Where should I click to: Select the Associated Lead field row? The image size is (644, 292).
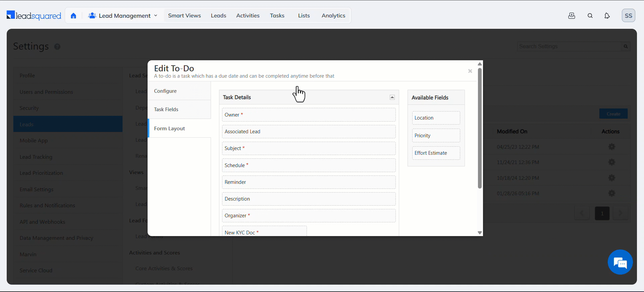309,132
